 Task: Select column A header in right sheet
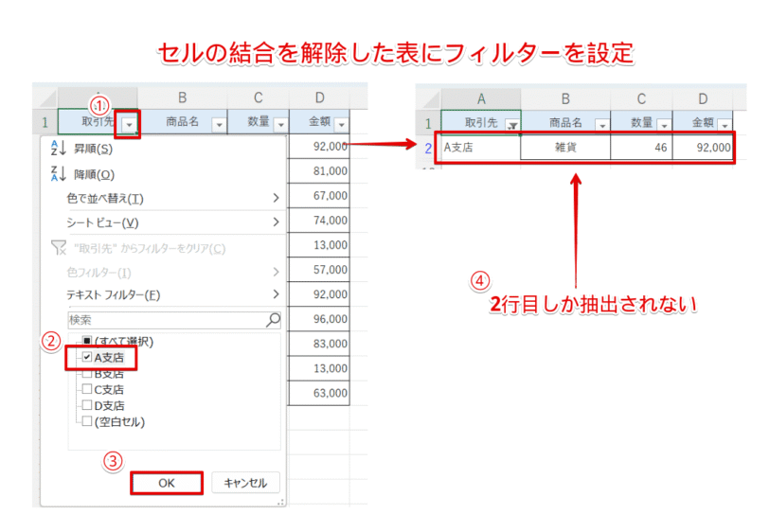coord(481,99)
